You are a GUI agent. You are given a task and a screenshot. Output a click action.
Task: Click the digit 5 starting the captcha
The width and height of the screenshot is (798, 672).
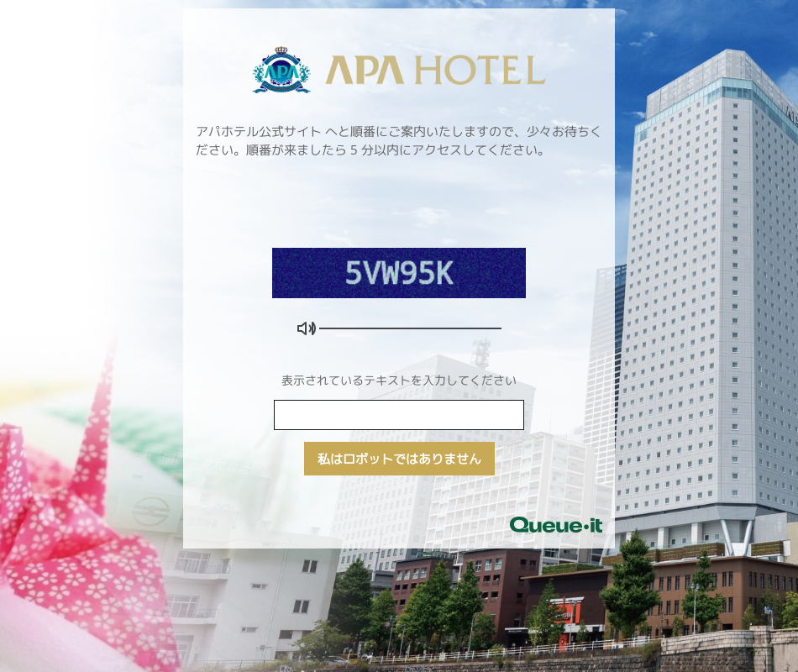click(x=354, y=273)
